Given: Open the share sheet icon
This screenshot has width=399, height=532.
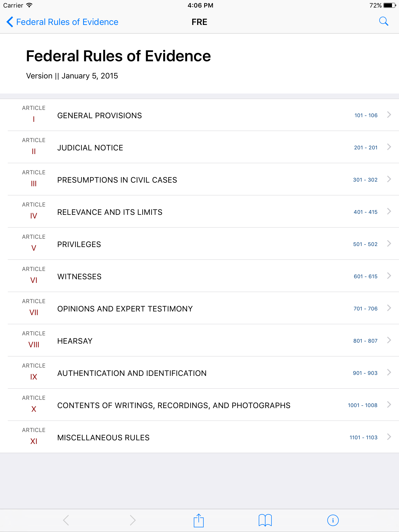Looking at the screenshot, I should pos(199,520).
